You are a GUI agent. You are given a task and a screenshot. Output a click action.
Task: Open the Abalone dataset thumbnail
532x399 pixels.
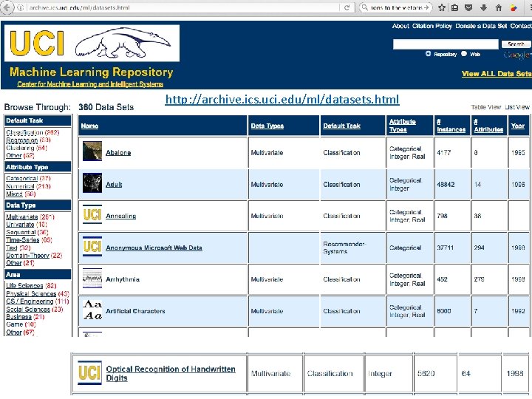[x=92, y=151]
